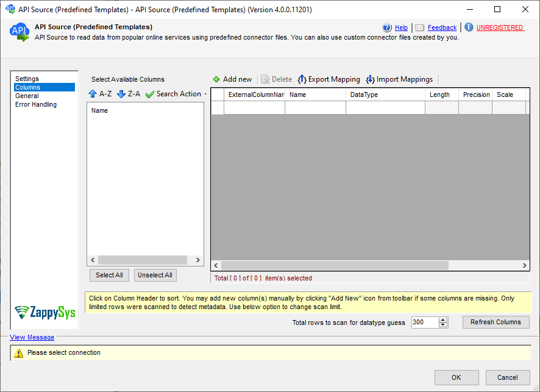Click the API Source cloud logo icon

[20, 32]
